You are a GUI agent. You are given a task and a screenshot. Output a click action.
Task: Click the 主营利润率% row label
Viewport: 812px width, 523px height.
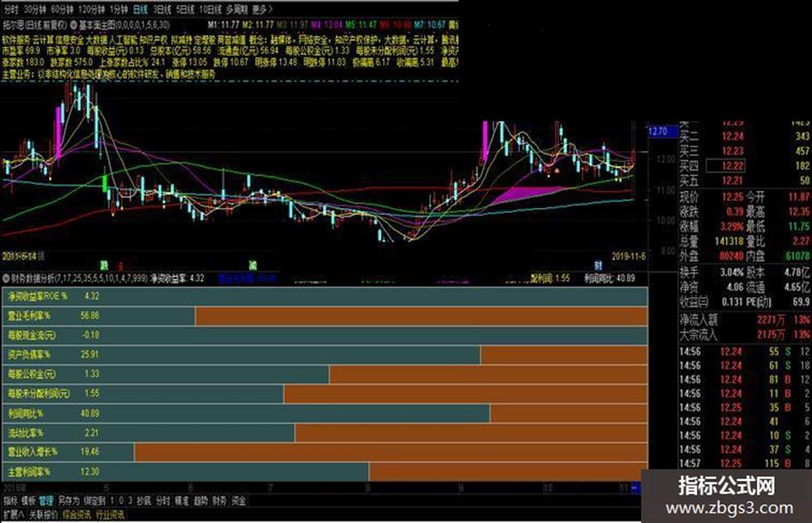[29, 471]
